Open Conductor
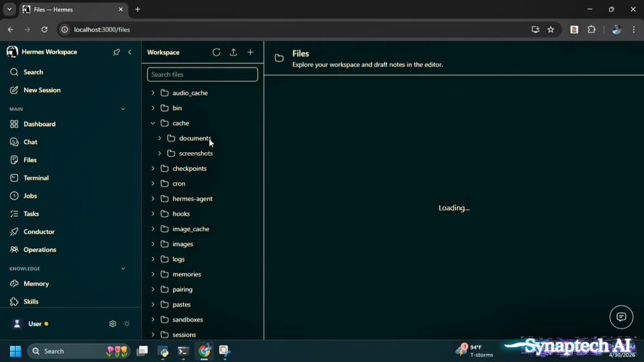The height and width of the screenshot is (362, 644). point(39,232)
